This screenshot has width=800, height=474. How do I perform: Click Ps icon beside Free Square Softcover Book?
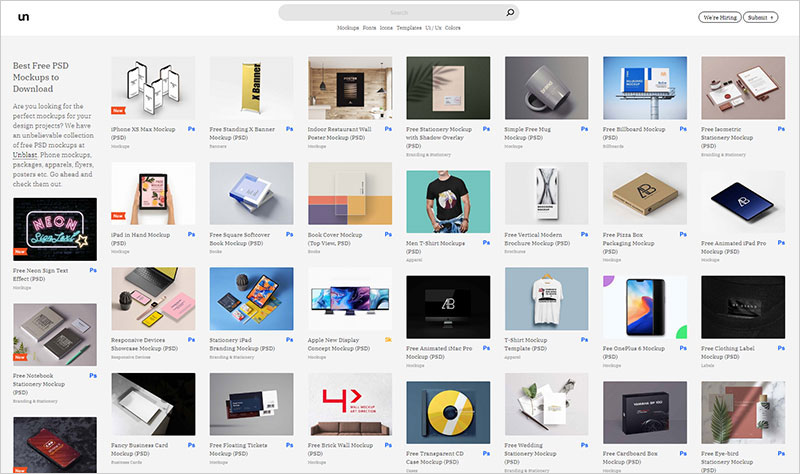290,234
